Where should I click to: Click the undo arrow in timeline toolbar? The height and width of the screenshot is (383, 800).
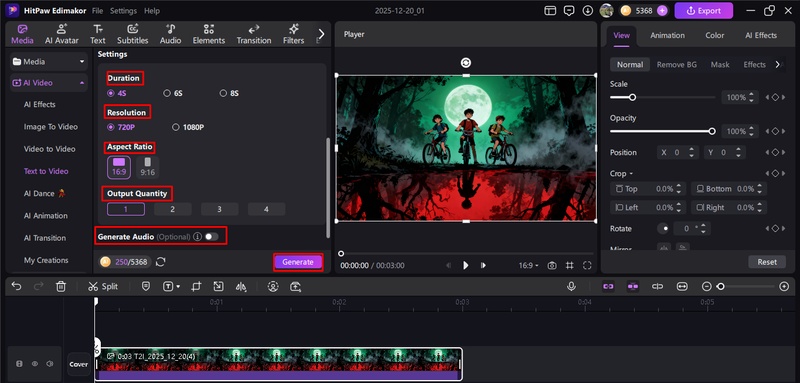[x=16, y=287]
